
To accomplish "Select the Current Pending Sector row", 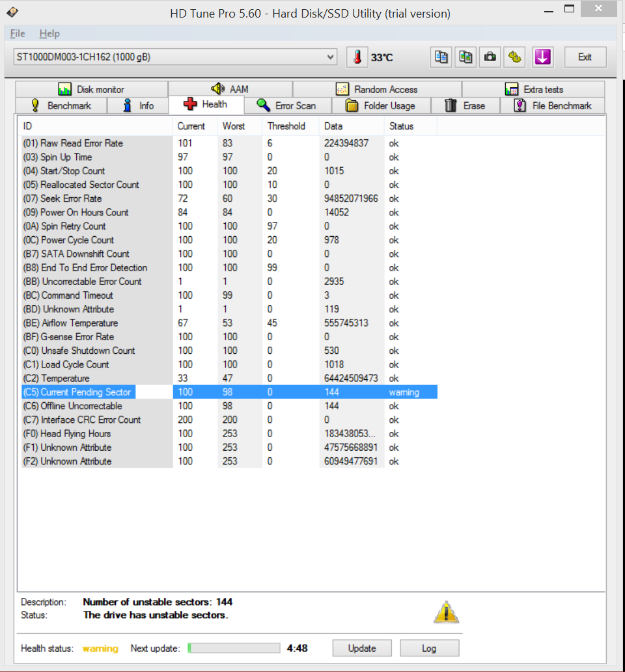I will pyautogui.click(x=230, y=392).
